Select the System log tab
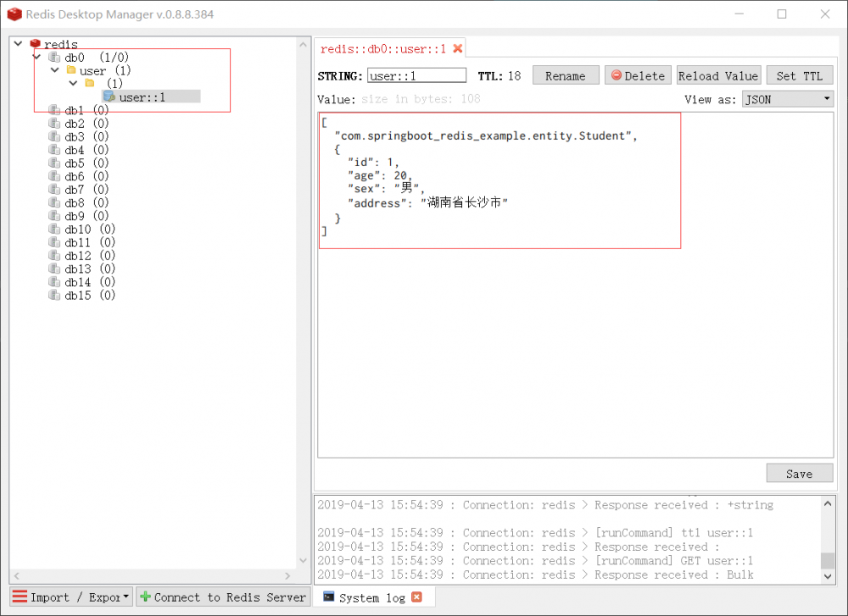Viewport: 848px width, 616px height. click(373, 597)
